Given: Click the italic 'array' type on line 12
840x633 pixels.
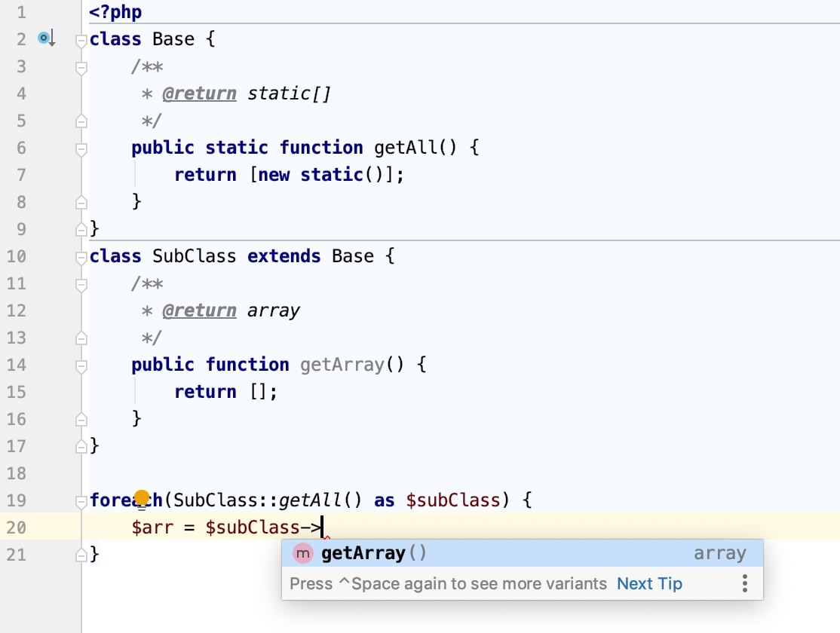Looking at the screenshot, I should pos(273,310).
